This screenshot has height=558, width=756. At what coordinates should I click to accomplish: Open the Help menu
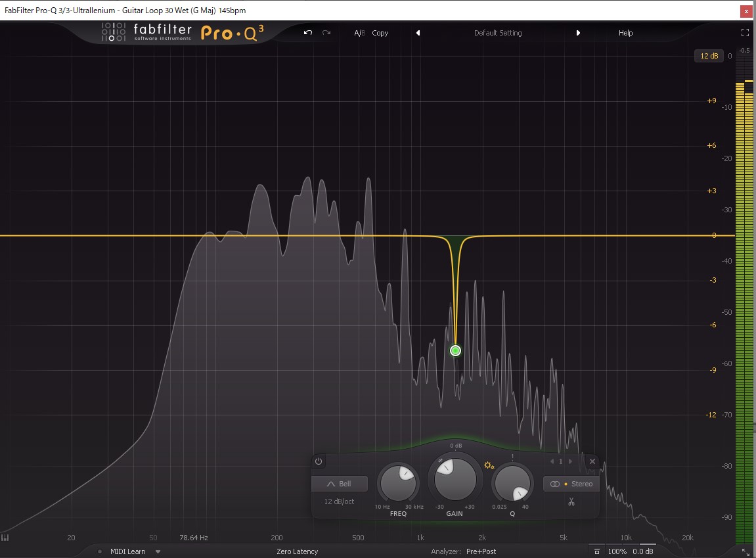coord(625,33)
